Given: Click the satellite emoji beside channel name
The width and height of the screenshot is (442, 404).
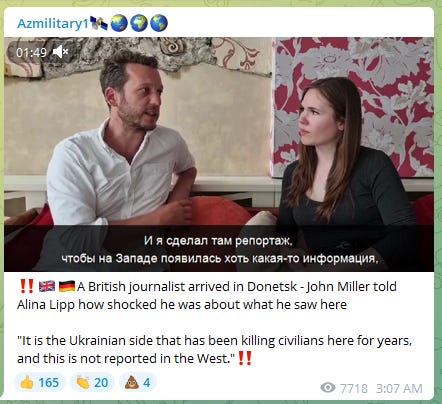Looking at the screenshot, I should tap(99, 24).
